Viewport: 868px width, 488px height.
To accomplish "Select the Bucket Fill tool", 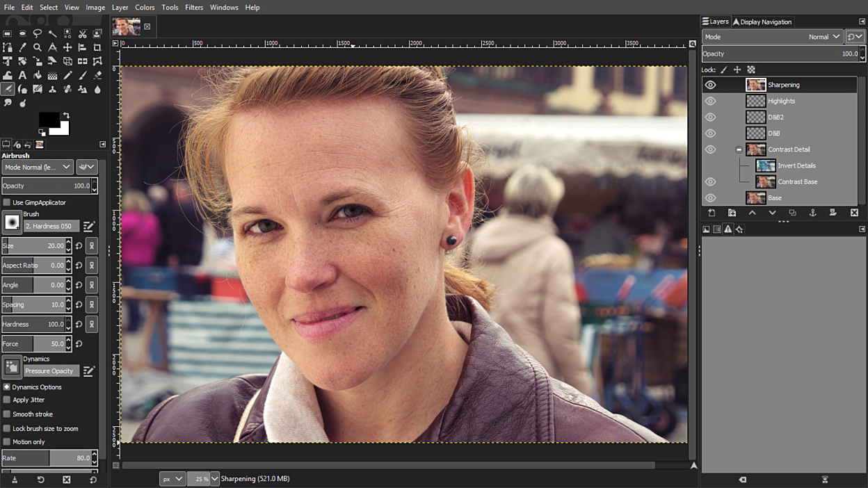I will pos(38,75).
